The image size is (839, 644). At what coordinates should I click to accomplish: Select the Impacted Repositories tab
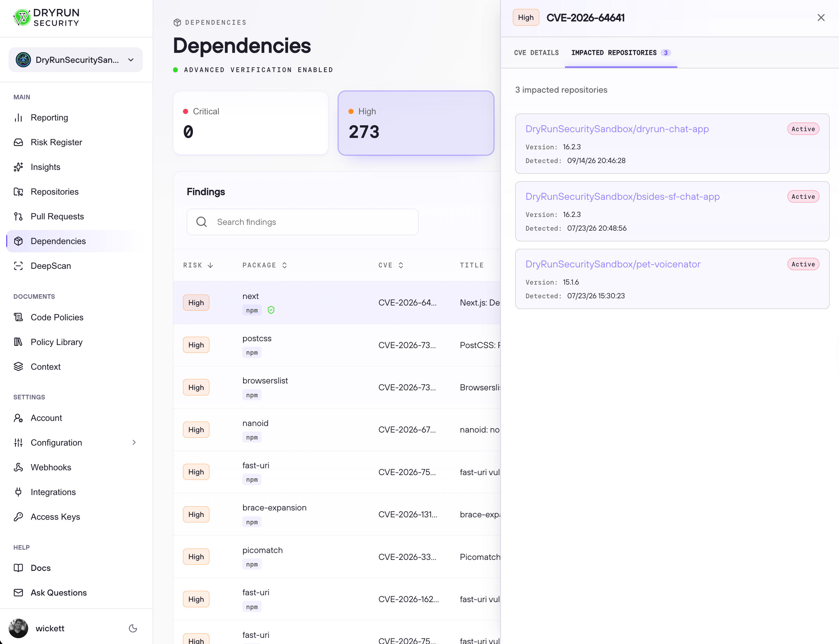pos(621,53)
